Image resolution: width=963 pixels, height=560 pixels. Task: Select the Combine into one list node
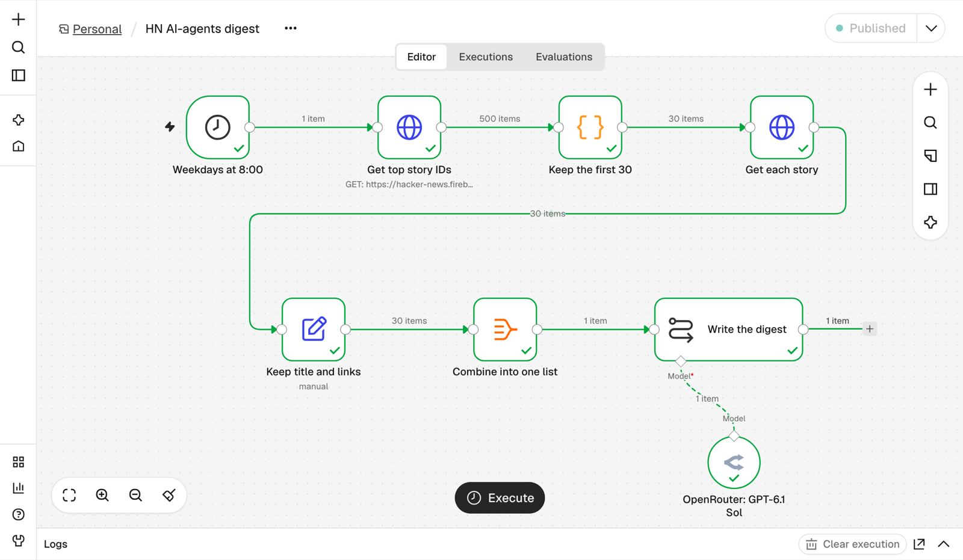click(x=505, y=330)
